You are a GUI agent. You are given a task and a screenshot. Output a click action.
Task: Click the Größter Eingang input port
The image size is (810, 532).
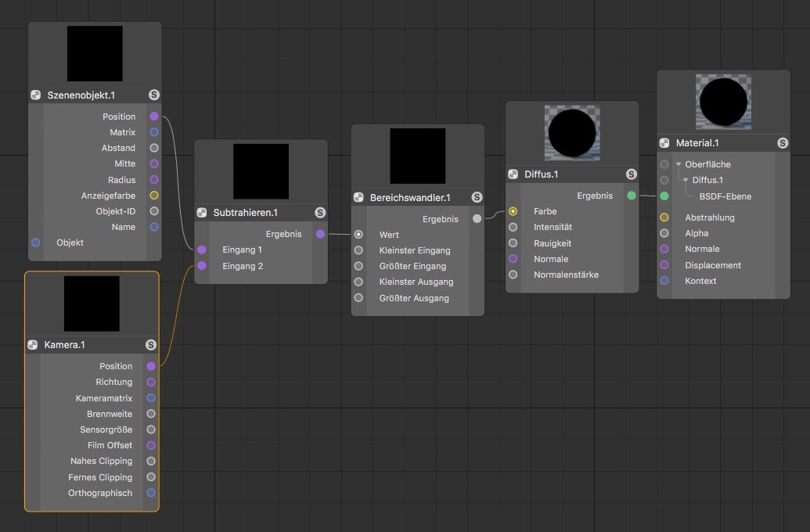358,266
